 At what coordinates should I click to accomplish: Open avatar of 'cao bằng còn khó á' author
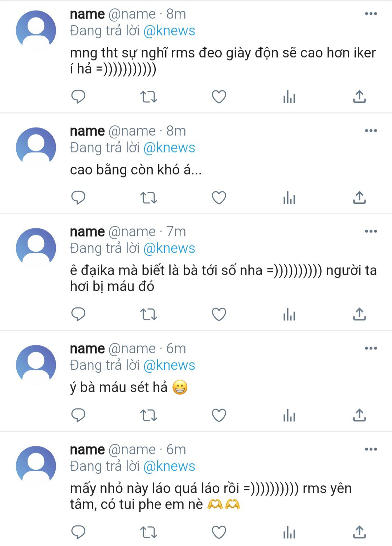coord(36,147)
